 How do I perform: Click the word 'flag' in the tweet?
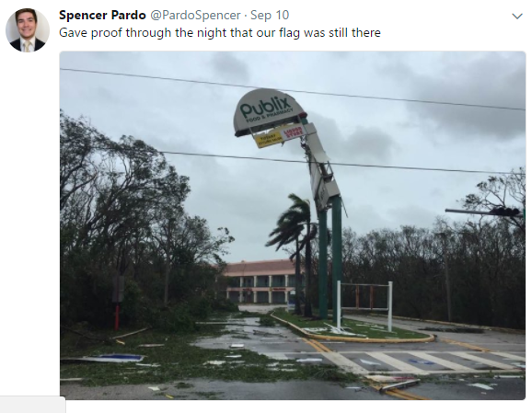pyautogui.click(x=289, y=33)
